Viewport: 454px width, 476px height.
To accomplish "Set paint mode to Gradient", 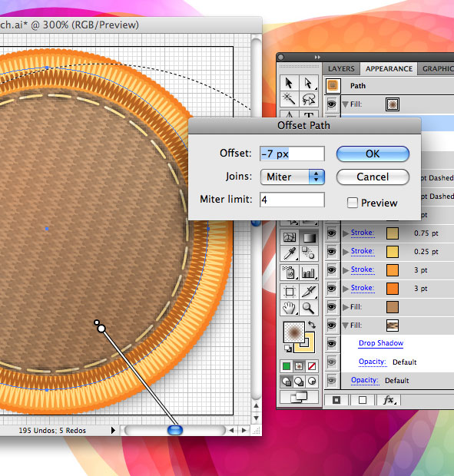I will point(299,366).
